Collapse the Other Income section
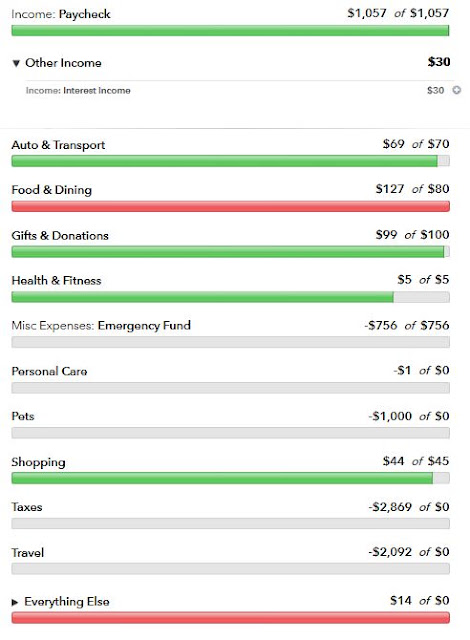This screenshot has width=470, height=640. pos(16,63)
